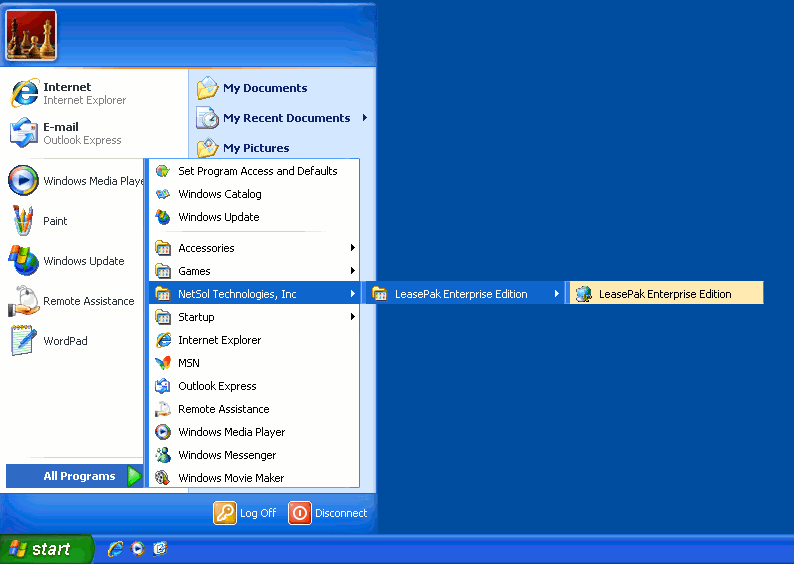Open Outlook Express in All Programs list
This screenshot has height=564, width=794.
click(254, 386)
